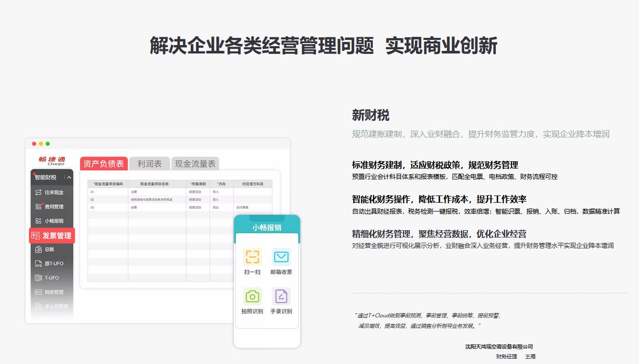
Task: Open 发票管理 in the sidebar
Action: (52, 236)
